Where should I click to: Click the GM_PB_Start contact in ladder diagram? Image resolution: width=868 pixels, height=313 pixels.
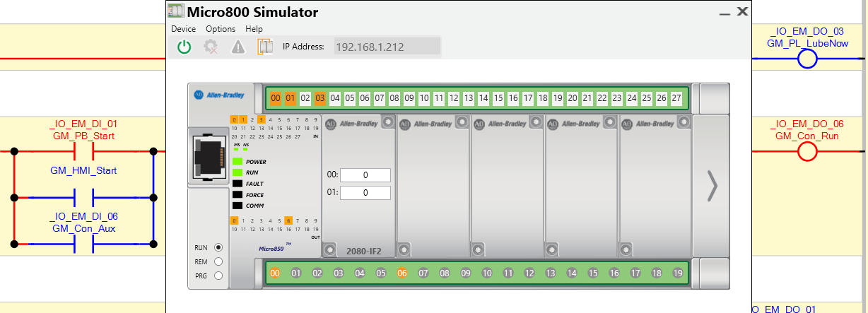tap(84, 150)
